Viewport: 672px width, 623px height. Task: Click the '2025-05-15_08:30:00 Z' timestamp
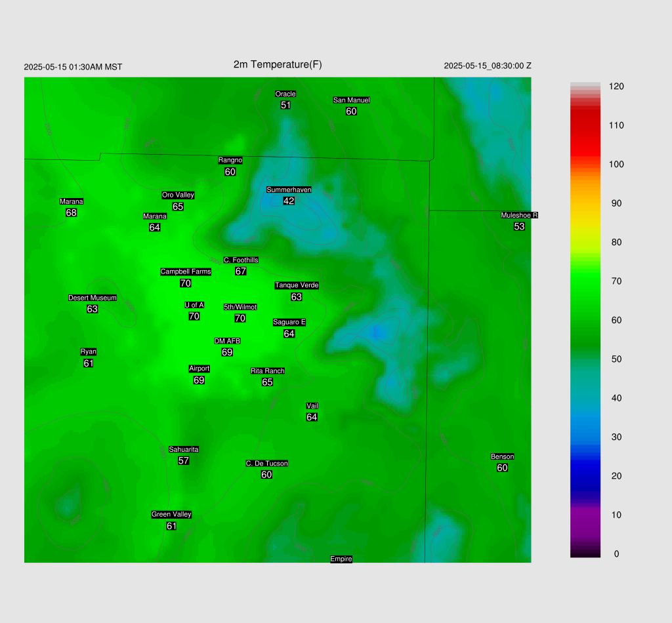488,66
